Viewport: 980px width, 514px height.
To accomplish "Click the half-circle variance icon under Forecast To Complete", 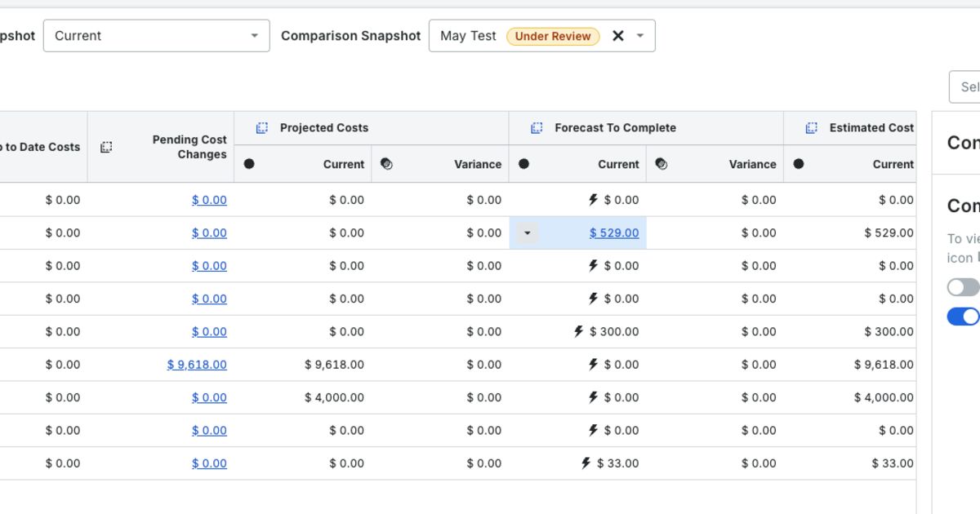I will point(661,164).
